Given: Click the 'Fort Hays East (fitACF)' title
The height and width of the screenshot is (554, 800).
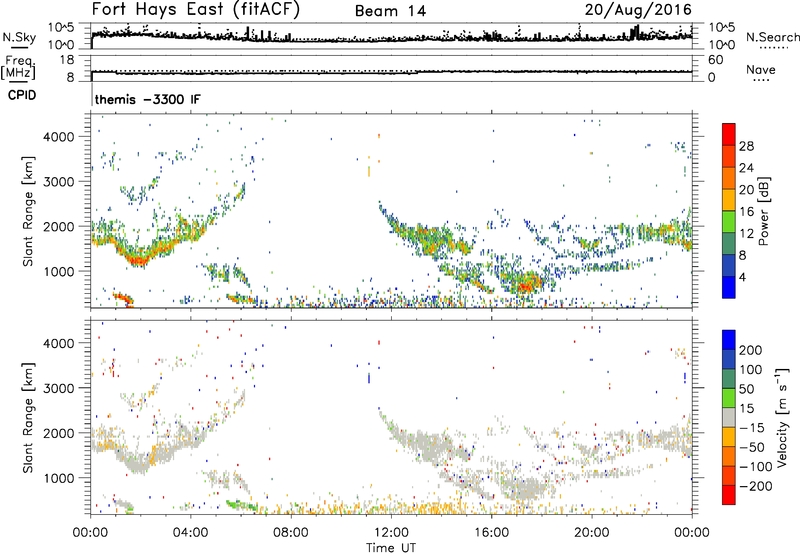Looking at the screenshot, I should click(x=195, y=9).
